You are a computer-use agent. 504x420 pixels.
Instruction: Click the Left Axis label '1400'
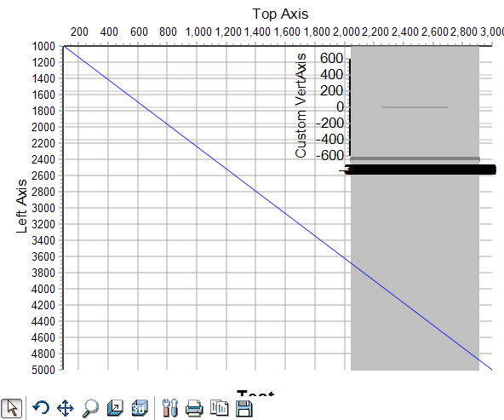tap(43, 78)
